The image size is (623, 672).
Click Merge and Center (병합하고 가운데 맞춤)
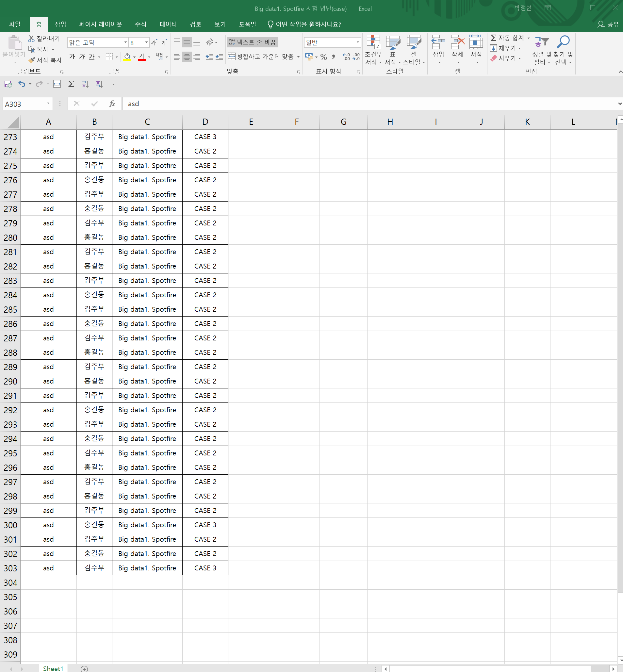pyautogui.click(x=261, y=57)
